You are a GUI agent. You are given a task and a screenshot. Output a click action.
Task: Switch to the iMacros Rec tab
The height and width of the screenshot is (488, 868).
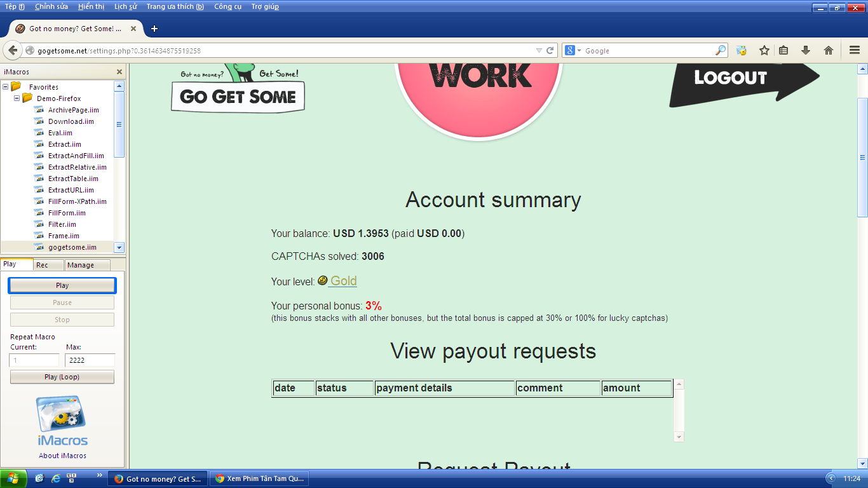click(x=48, y=265)
